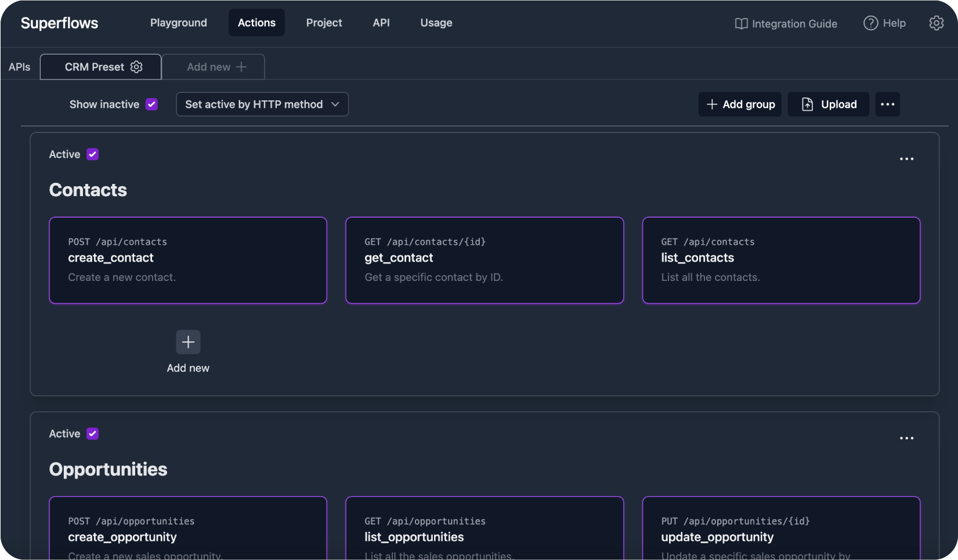
Task: Disable the Active checkbox for Contacts
Action: tap(92, 154)
